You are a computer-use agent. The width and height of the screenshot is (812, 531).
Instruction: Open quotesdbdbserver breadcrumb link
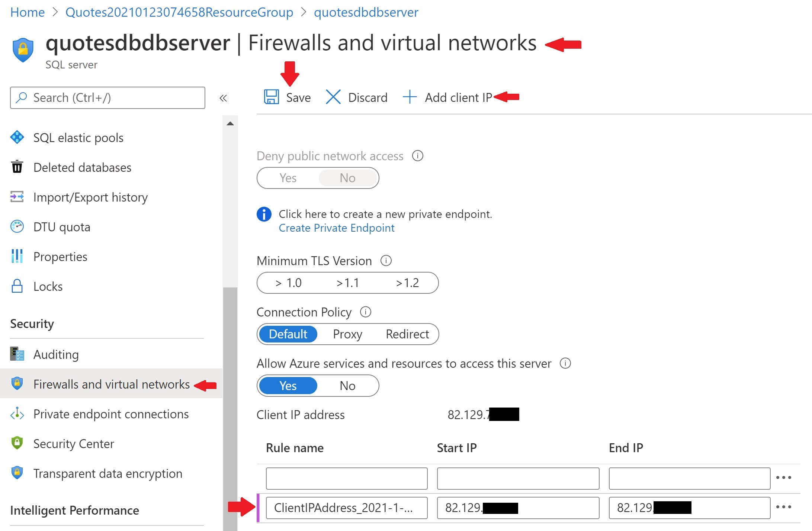366,12
